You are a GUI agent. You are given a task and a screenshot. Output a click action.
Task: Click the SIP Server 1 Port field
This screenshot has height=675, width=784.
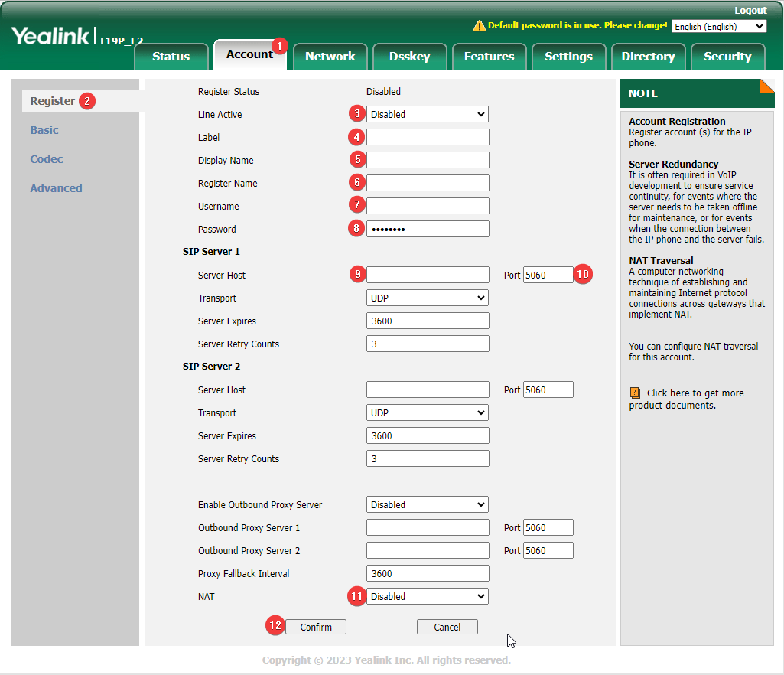tap(548, 275)
